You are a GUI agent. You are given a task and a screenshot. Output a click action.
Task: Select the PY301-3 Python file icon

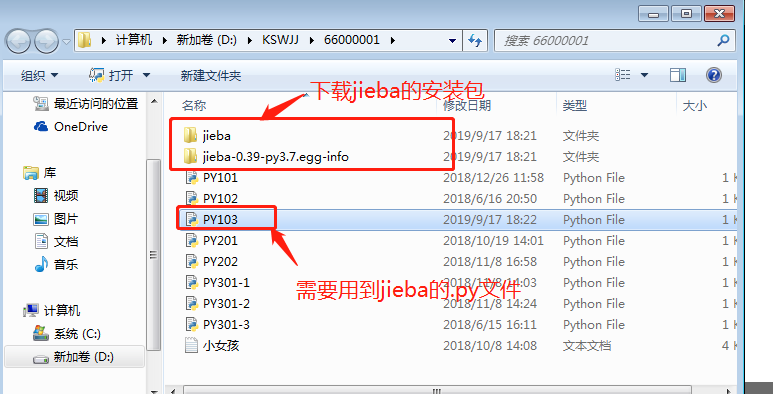pos(191,324)
